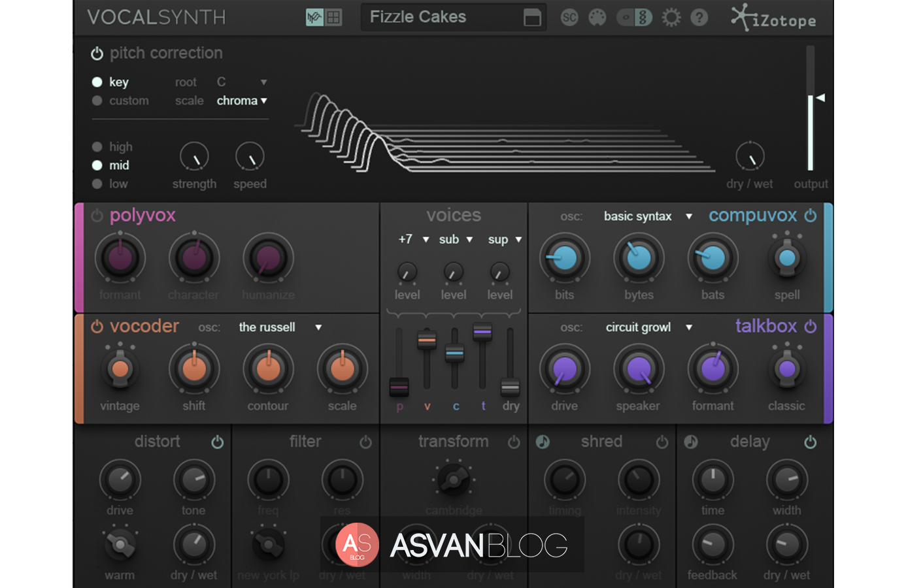
Task: Click the vocoder shift knob
Action: [194, 369]
